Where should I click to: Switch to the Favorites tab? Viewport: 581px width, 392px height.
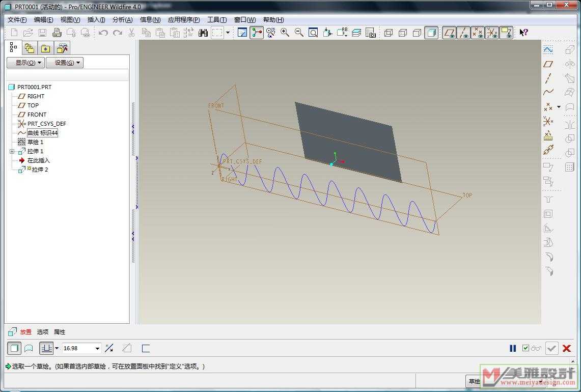[46, 48]
